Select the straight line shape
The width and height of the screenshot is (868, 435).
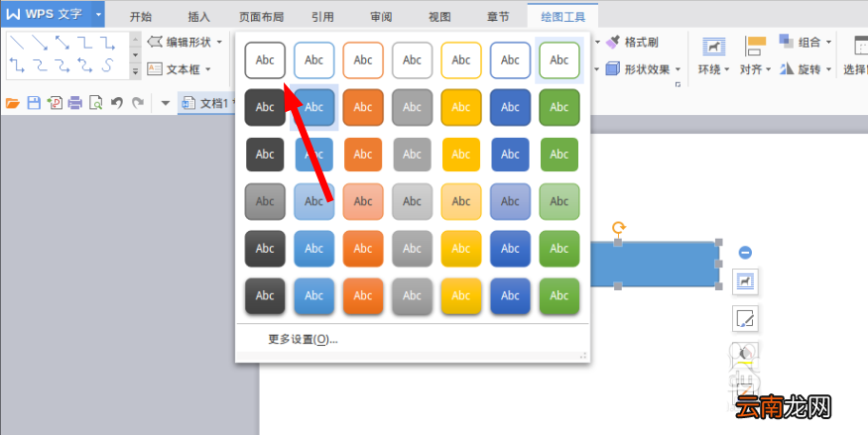point(17,42)
